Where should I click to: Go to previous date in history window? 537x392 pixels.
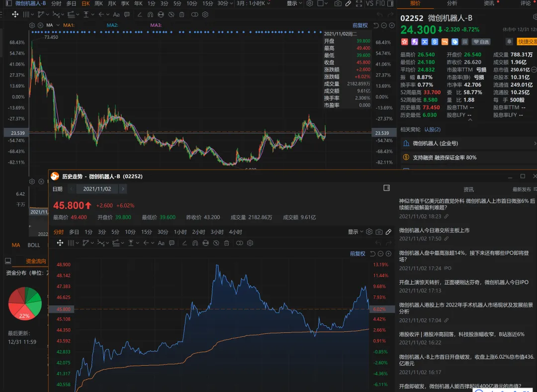71,189
